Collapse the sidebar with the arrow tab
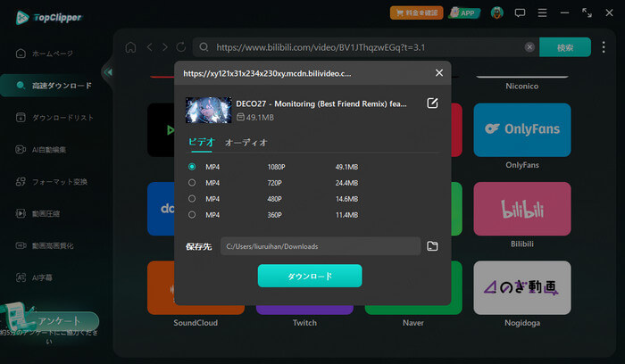625x364 pixels. [x=108, y=72]
